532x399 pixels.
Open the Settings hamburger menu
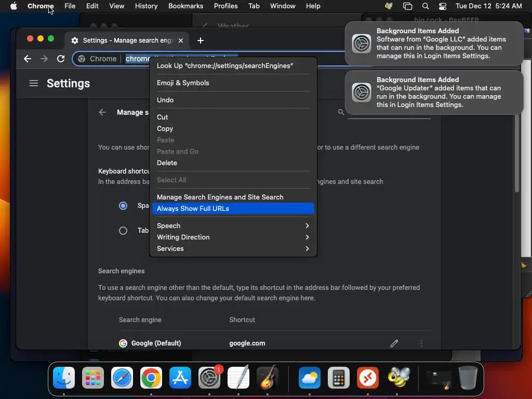tap(34, 83)
